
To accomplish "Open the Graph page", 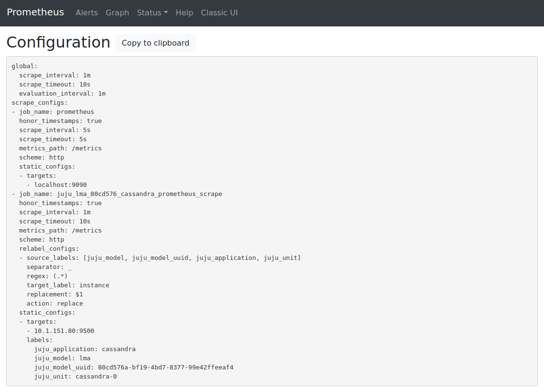I will pyautogui.click(x=117, y=12).
